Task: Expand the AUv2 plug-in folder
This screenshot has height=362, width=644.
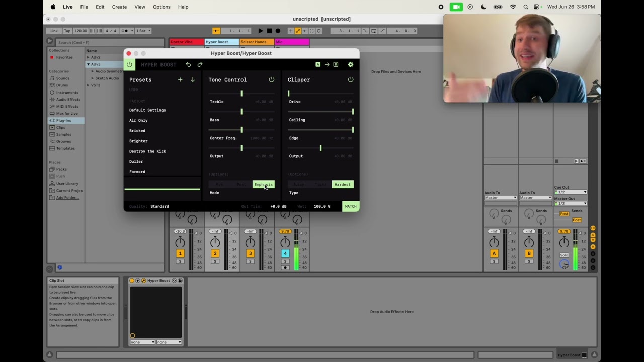Action: [88, 57]
